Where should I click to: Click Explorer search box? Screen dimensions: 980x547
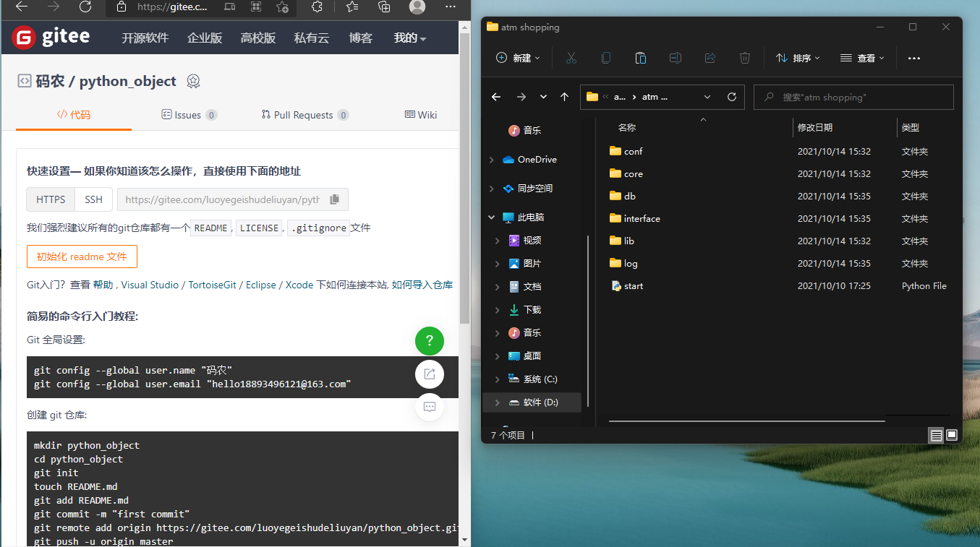click(853, 97)
